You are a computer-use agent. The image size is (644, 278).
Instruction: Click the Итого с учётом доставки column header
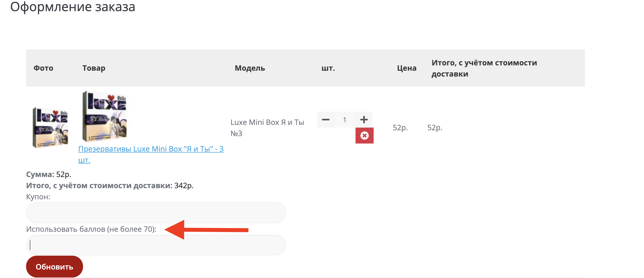pos(484,68)
